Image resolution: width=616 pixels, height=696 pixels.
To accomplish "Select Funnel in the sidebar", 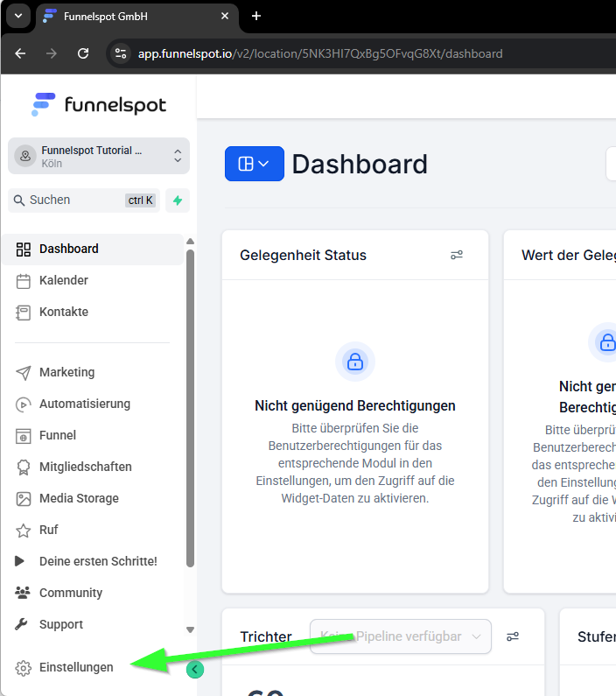I will pyautogui.click(x=93, y=435).
